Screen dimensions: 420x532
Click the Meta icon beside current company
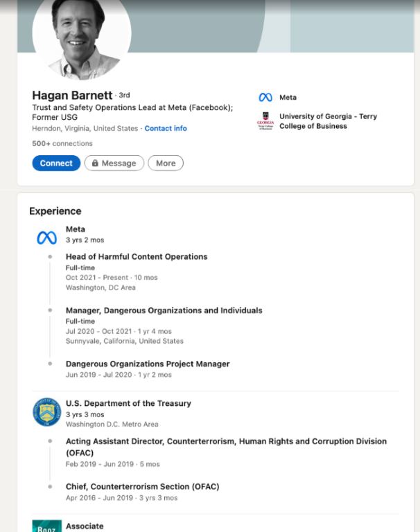(265, 98)
